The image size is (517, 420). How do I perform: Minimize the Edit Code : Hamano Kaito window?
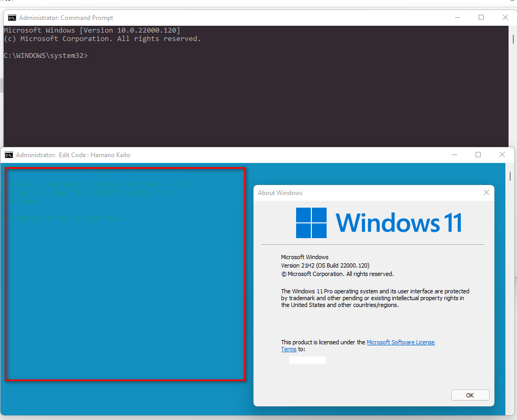point(454,155)
